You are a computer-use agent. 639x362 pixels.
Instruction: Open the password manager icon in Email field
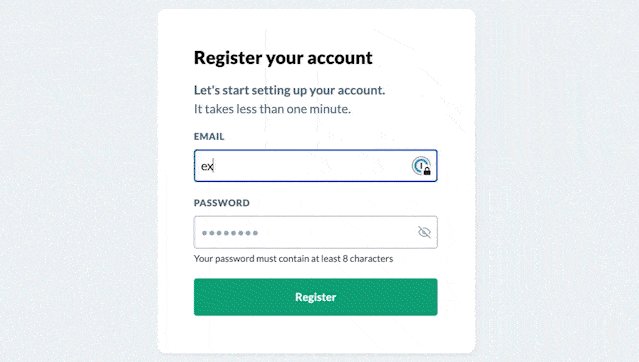tap(421, 166)
